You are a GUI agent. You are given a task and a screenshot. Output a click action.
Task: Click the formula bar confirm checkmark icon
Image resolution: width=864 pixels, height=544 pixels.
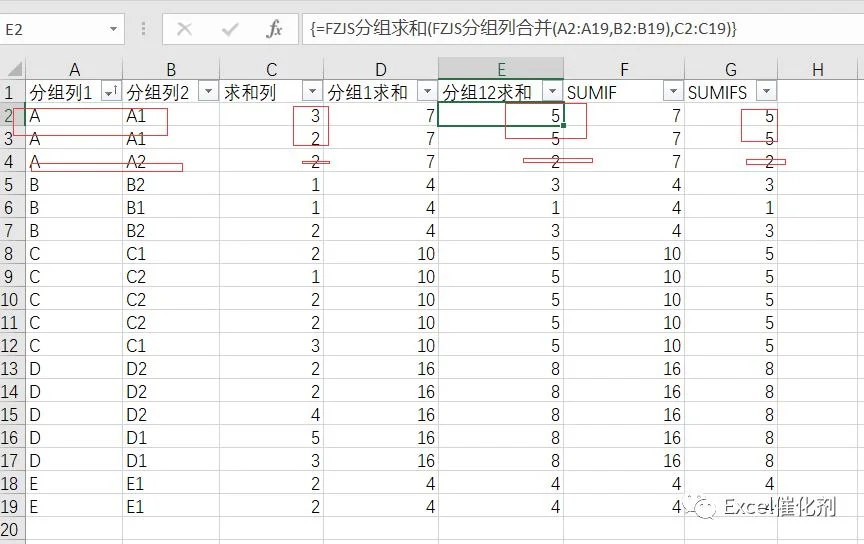coord(230,29)
